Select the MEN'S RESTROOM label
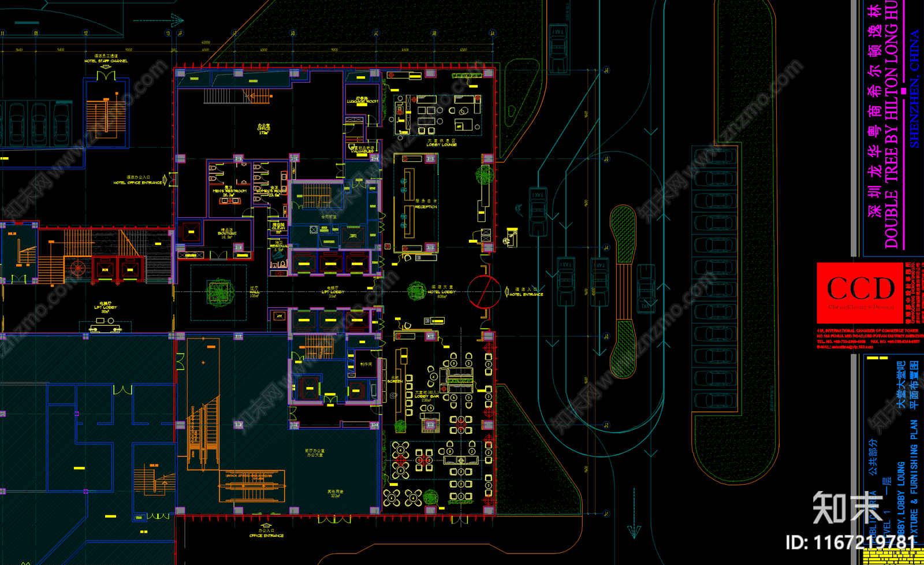 pos(229,191)
